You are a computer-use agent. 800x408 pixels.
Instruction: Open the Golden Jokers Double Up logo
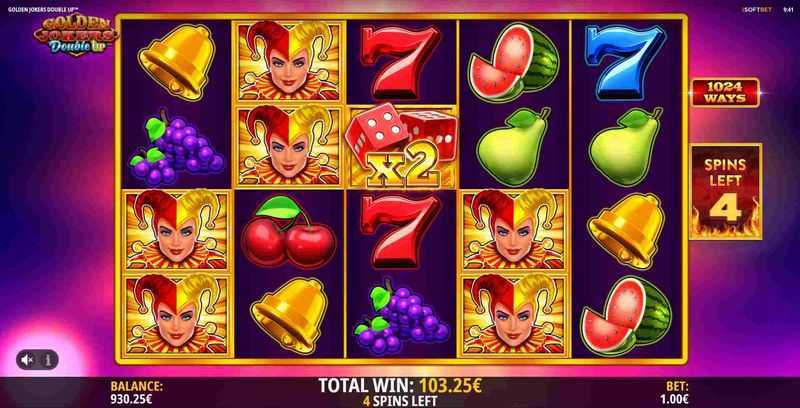pyautogui.click(x=76, y=35)
